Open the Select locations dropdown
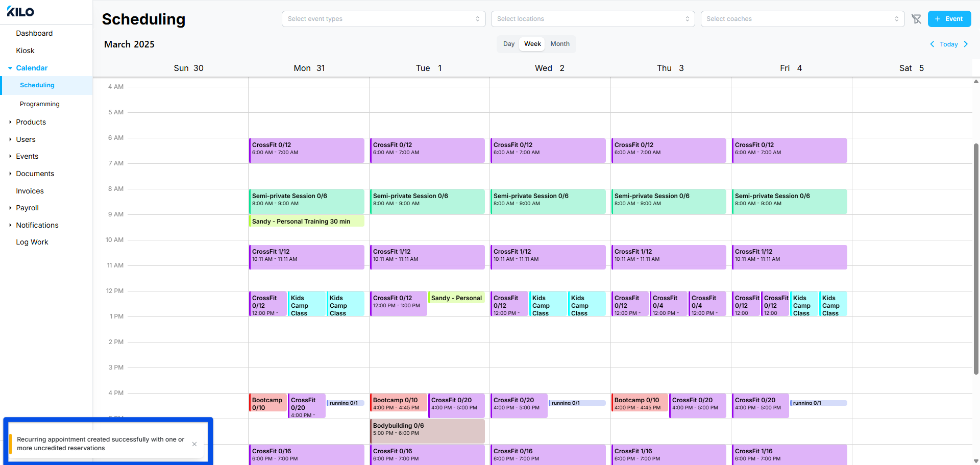Image resolution: width=980 pixels, height=465 pixels. 593,19
